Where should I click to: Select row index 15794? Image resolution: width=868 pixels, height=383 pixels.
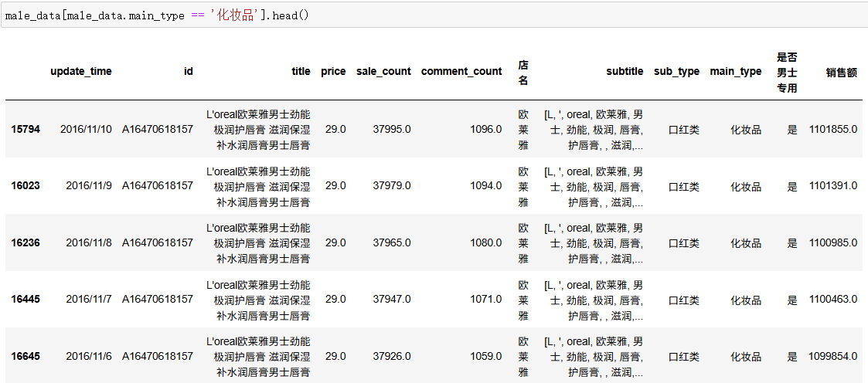[x=26, y=130]
